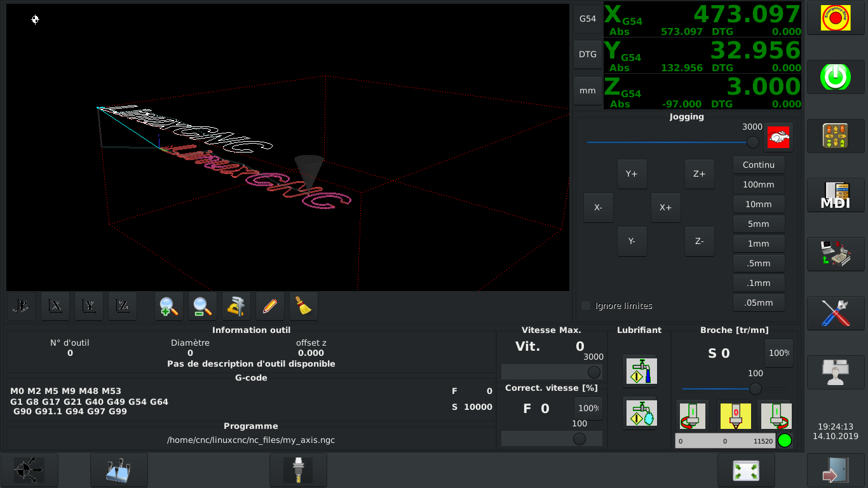Adjust the Jogging speed slider
The width and height of the screenshot is (868, 488).
673,142
